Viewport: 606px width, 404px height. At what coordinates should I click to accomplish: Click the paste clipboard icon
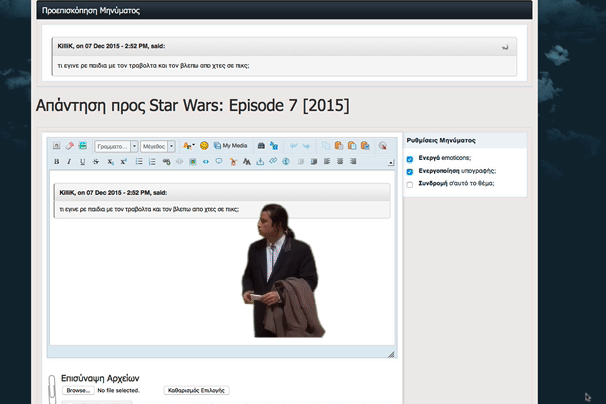339,146
